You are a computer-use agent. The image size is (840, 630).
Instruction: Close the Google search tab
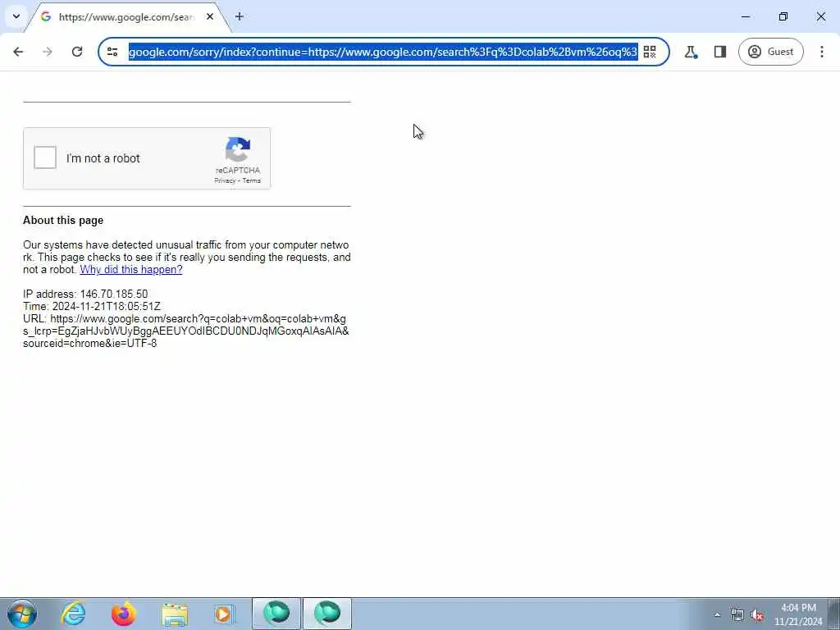click(x=210, y=16)
